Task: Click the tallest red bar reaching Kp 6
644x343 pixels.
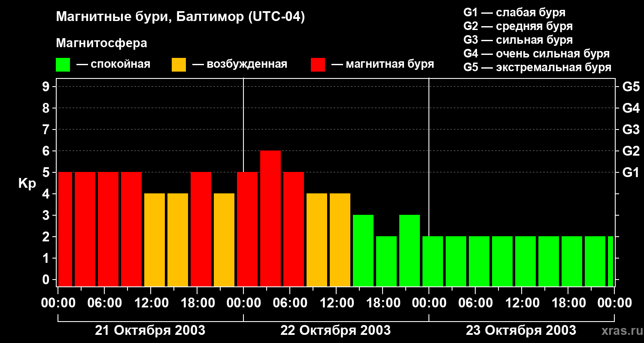Action: point(270,219)
